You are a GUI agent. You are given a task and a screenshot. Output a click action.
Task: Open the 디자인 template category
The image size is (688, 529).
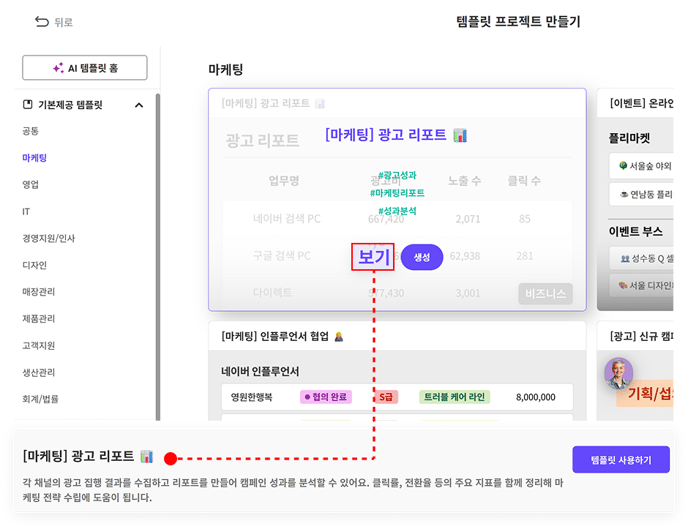pos(35,265)
